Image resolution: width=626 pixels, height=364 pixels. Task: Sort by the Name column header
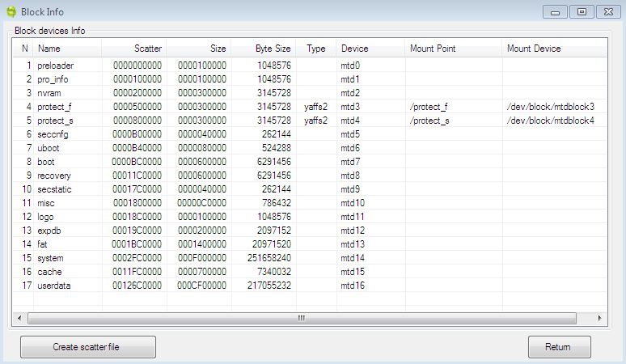[67, 49]
